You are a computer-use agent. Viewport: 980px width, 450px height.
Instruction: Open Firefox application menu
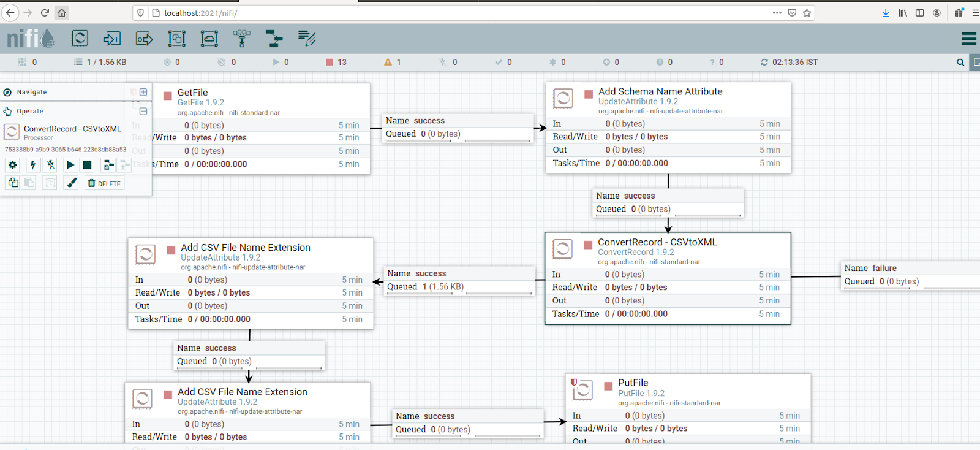pos(975,13)
